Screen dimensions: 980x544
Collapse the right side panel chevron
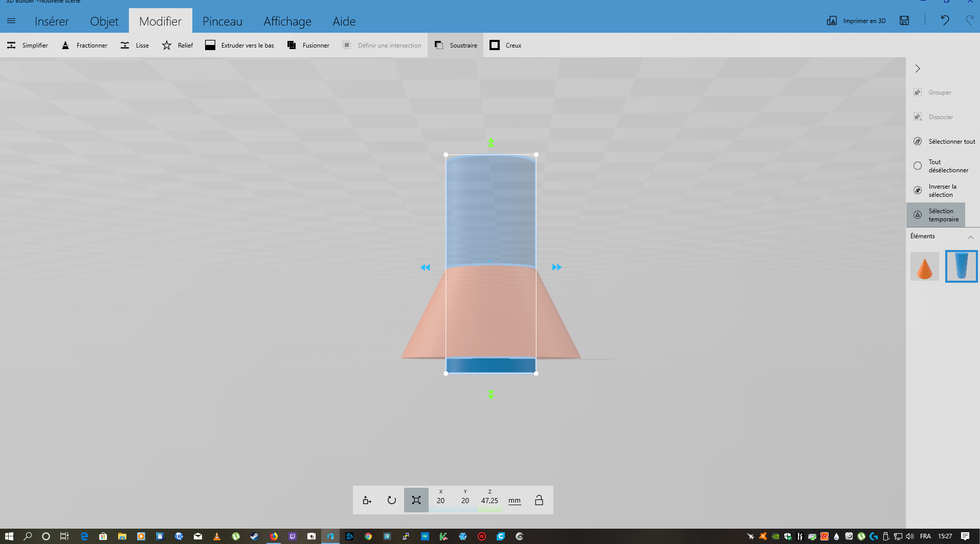[x=918, y=69]
